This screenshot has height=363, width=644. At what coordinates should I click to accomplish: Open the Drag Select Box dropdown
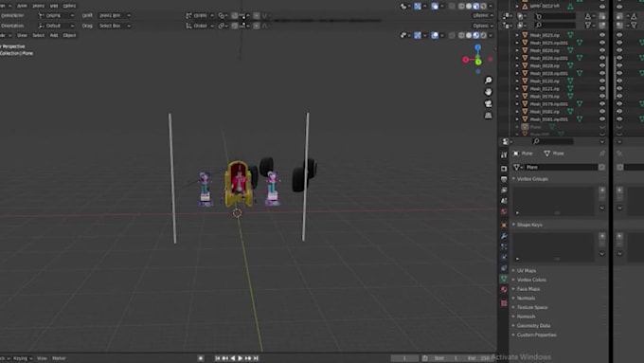pyautogui.click(x=115, y=26)
